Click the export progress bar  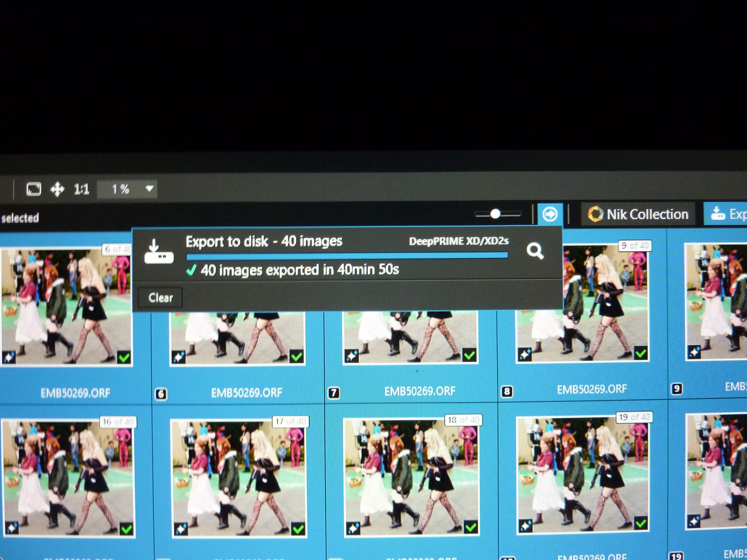[347, 256]
